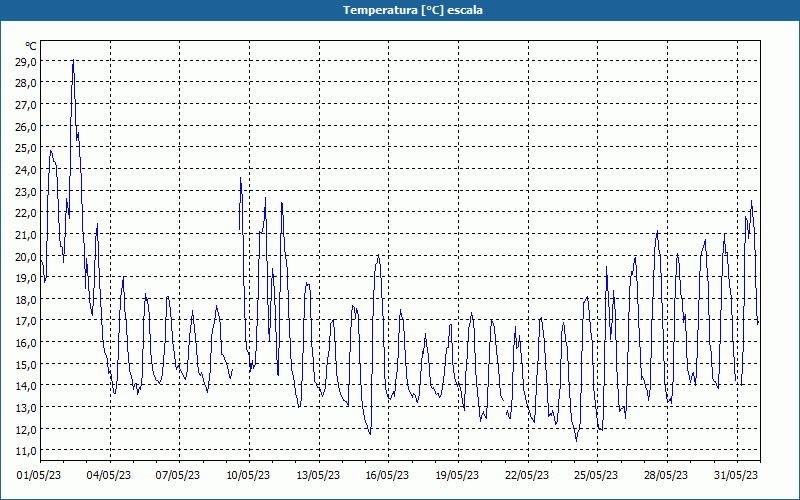Click the 04/05/23 date label
The image size is (800, 500).
coord(109,475)
